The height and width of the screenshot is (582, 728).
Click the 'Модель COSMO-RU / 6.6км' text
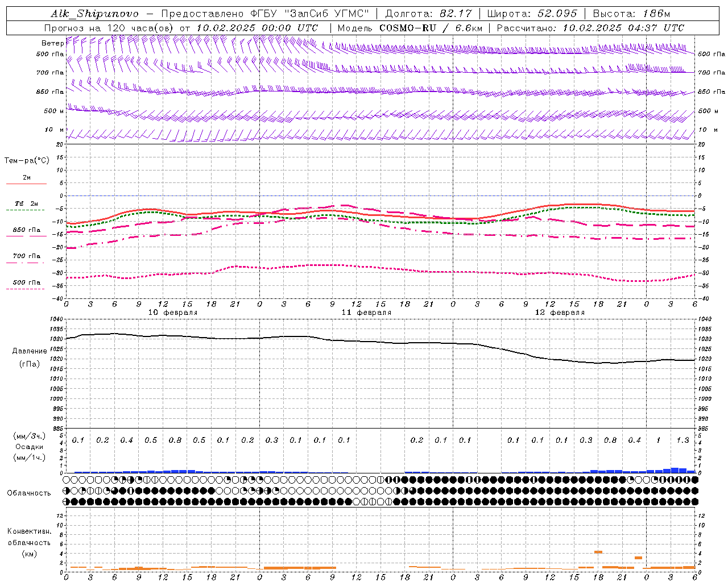tap(410, 28)
